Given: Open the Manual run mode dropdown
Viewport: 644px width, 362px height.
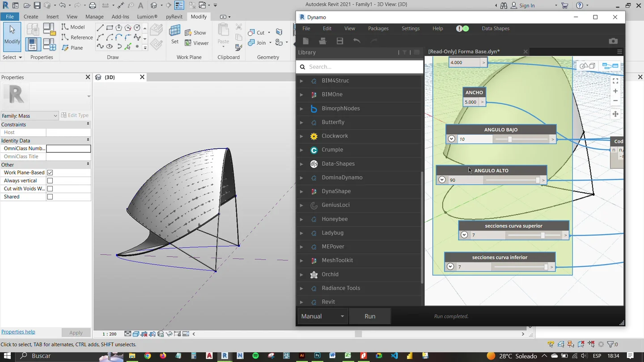Looking at the screenshot, I should pyautogui.click(x=322, y=316).
